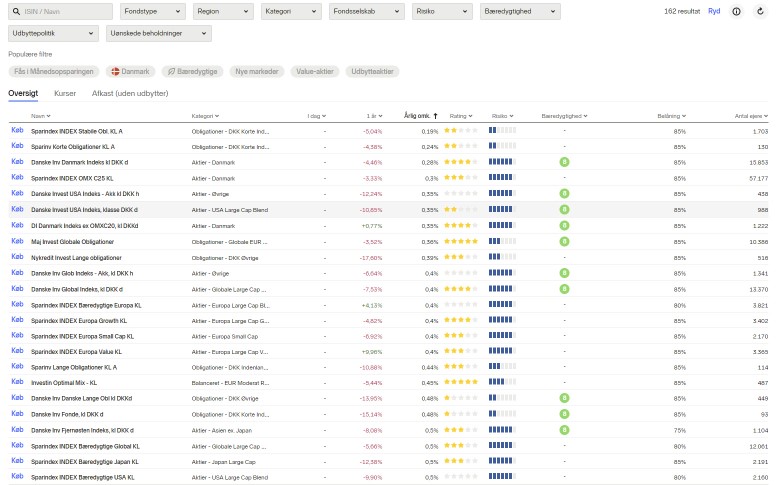Screen dimensions: 778x485
Task: Click risk bar of Investin Optimal Mix - KL
Action: point(502,382)
